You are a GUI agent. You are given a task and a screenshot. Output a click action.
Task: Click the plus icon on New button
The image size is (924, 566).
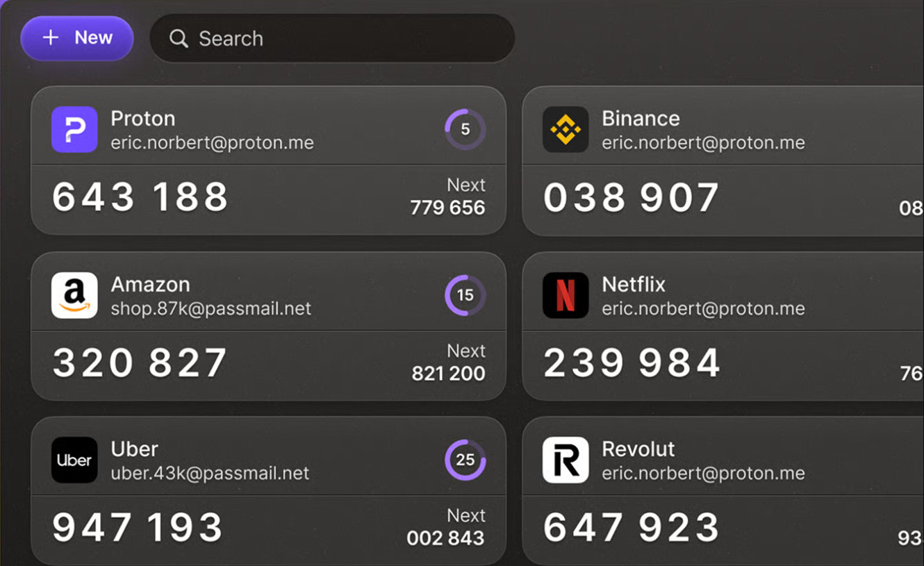pos(51,38)
